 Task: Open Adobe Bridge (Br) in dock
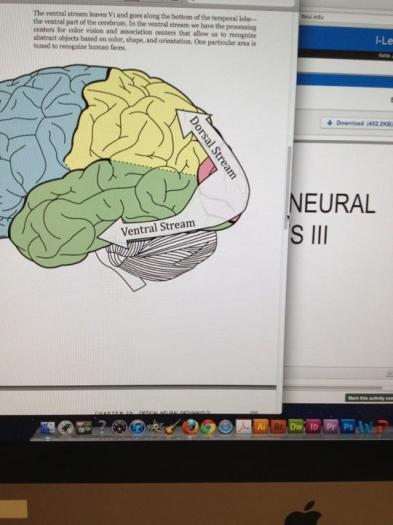(279, 426)
